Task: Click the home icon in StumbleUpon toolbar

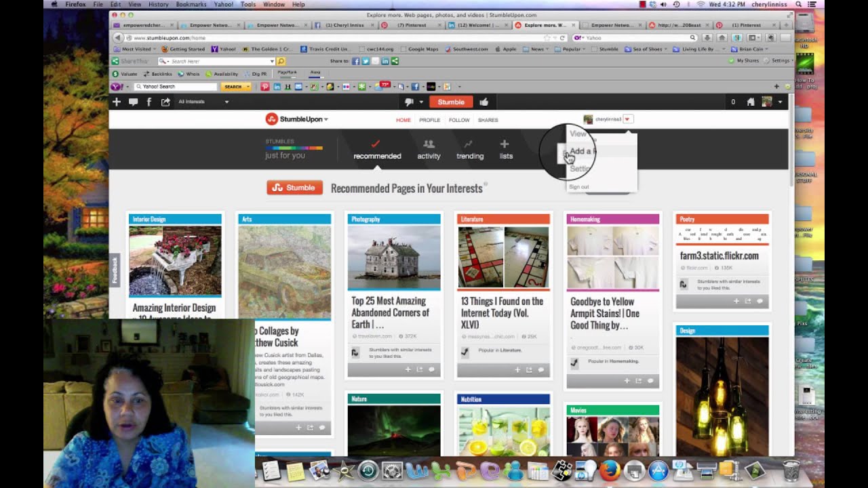Action: coord(751,102)
